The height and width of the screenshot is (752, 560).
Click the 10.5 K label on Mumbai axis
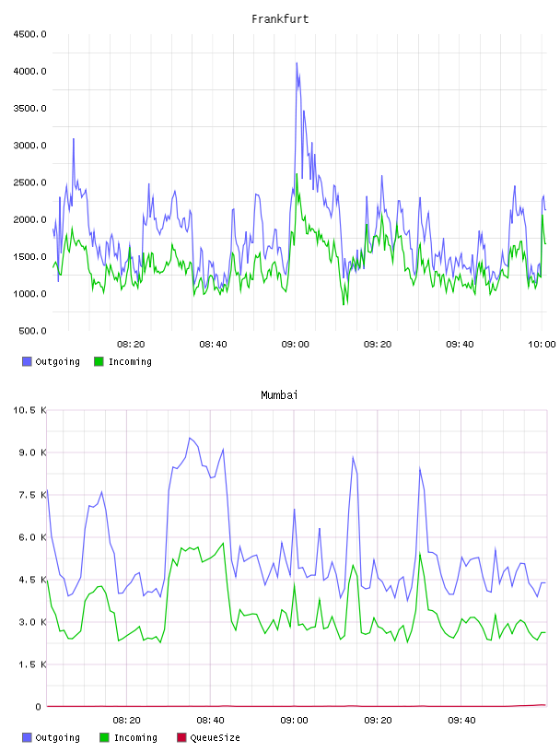coord(29,410)
